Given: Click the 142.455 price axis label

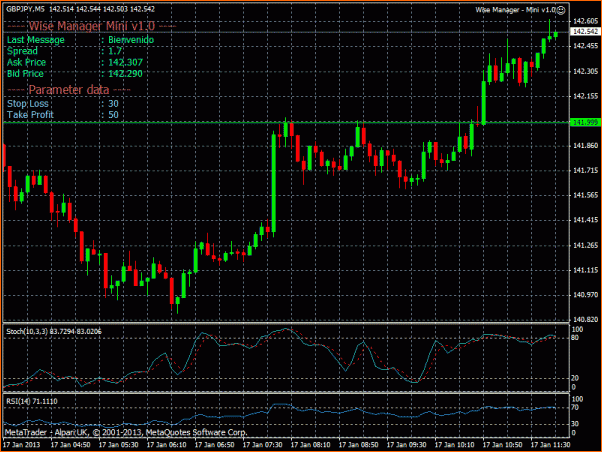Looking at the screenshot, I should click(x=585, y=46).
